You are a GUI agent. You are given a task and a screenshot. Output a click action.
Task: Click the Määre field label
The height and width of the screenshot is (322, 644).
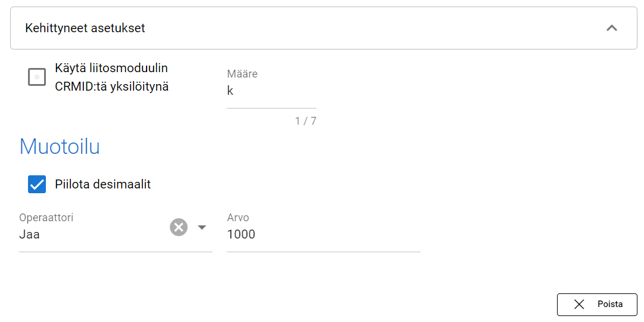point(242,74)
